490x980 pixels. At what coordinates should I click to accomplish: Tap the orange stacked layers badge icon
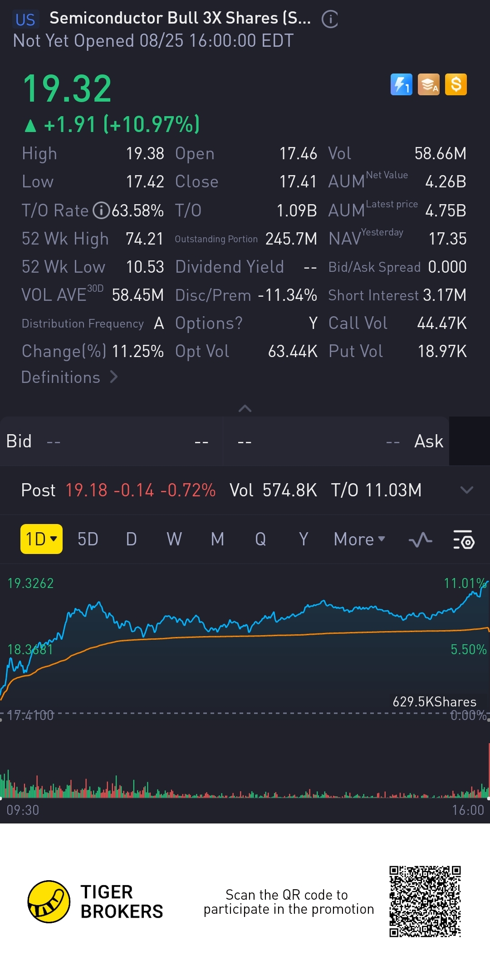click(428, 85)
